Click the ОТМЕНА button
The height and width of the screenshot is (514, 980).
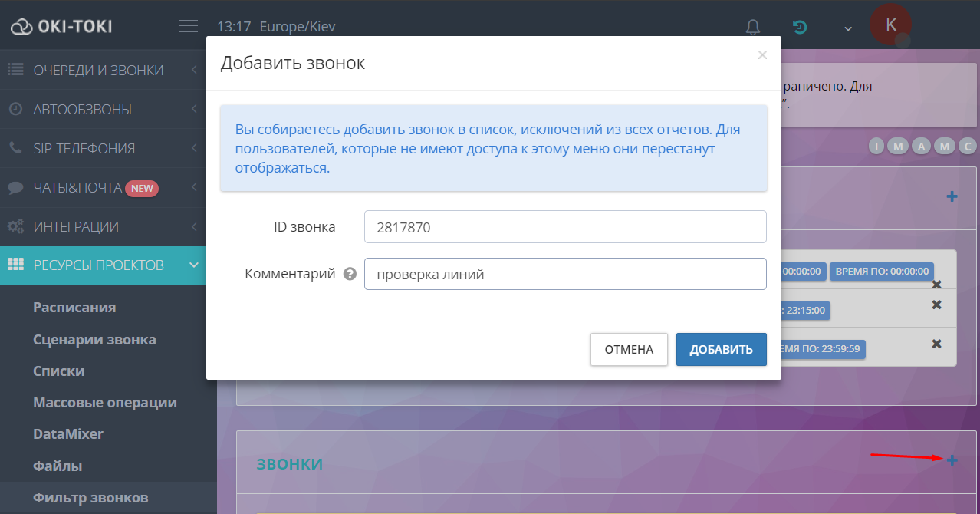click(629, 349)
